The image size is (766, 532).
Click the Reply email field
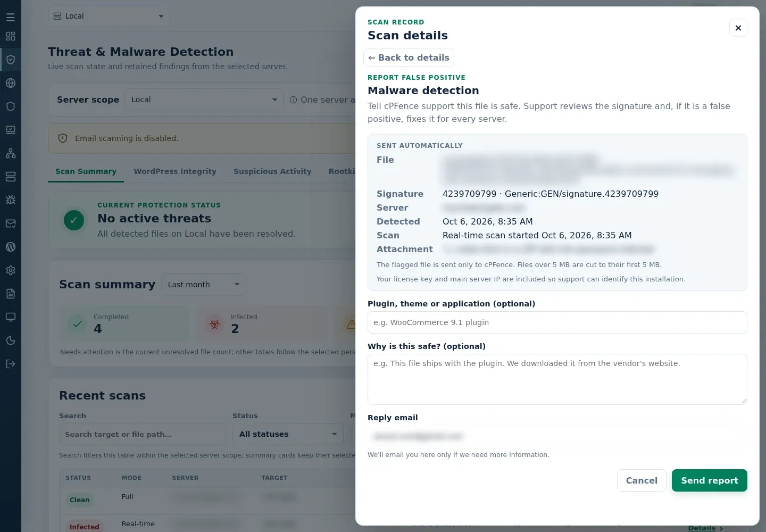[x=557, y=436]
